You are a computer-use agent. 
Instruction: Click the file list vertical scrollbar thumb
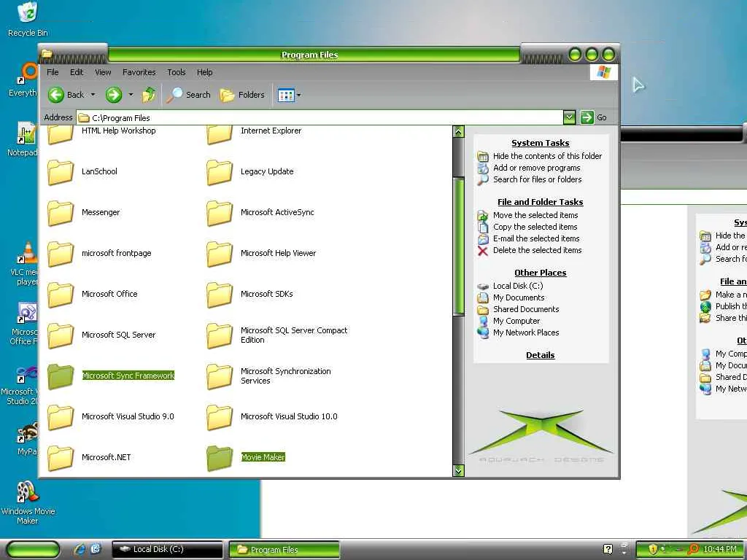458,246
